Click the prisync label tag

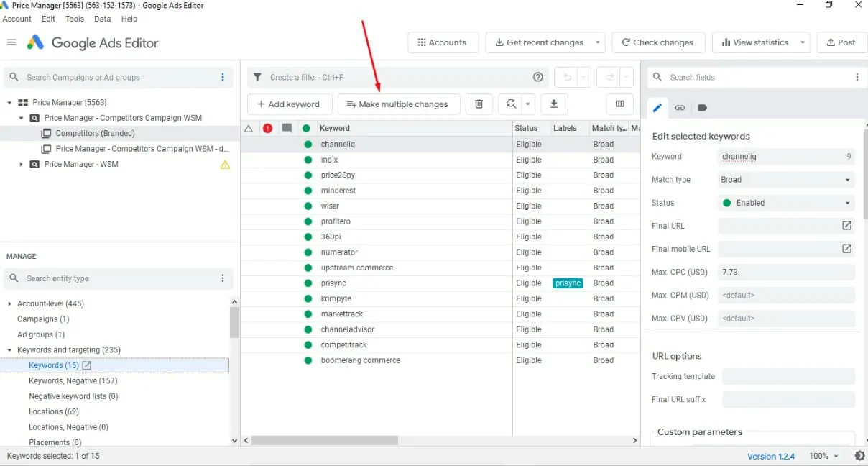[568, 283]
